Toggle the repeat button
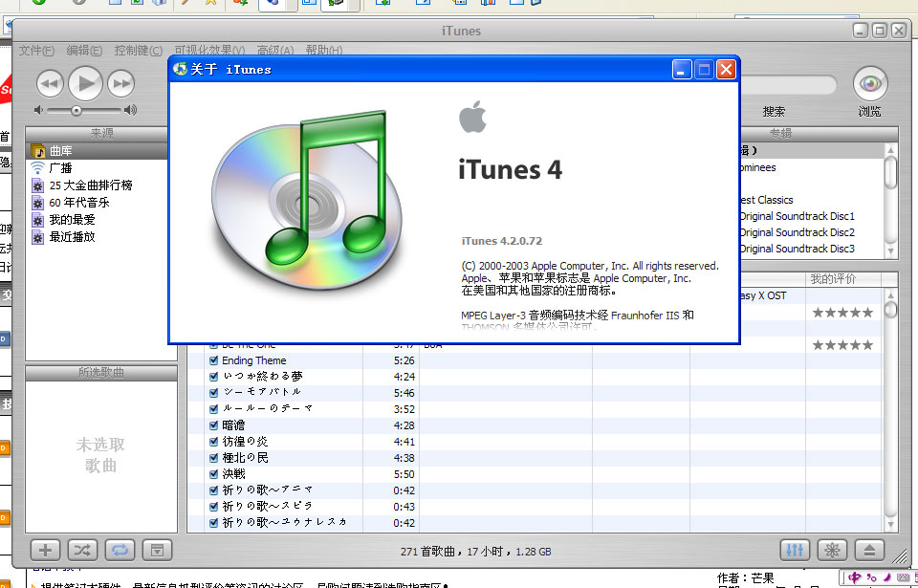 (120, 550)
